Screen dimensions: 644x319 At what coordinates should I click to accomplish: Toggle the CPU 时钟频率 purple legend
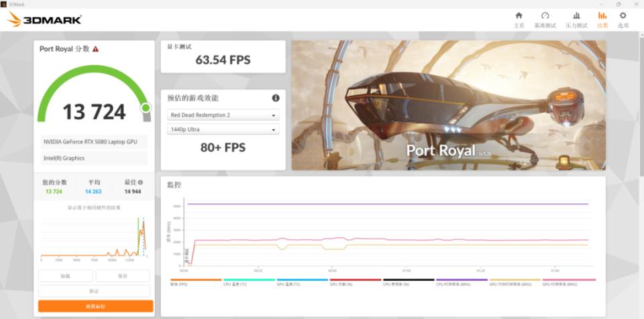tap(462, 282)
